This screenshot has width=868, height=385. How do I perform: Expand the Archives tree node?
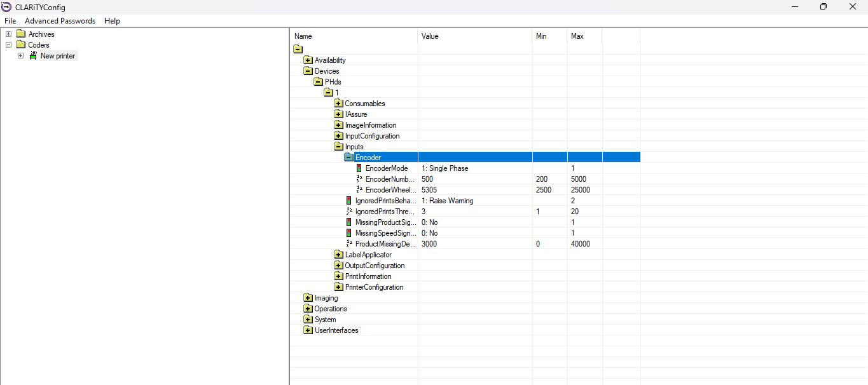[x=8, y=34]
